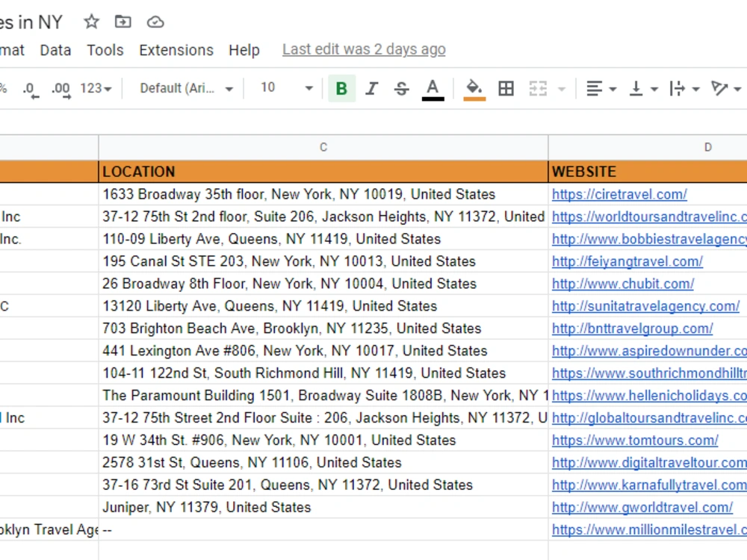The image size is (747, 560).
Task: Open globaltoursandtravelinc link
Action: point(649,418)
